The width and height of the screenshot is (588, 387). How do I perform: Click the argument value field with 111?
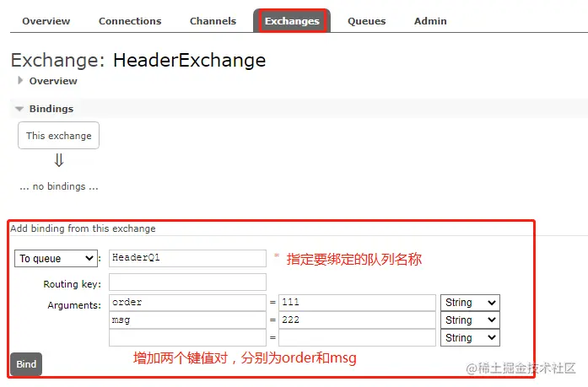pos(357,303)
